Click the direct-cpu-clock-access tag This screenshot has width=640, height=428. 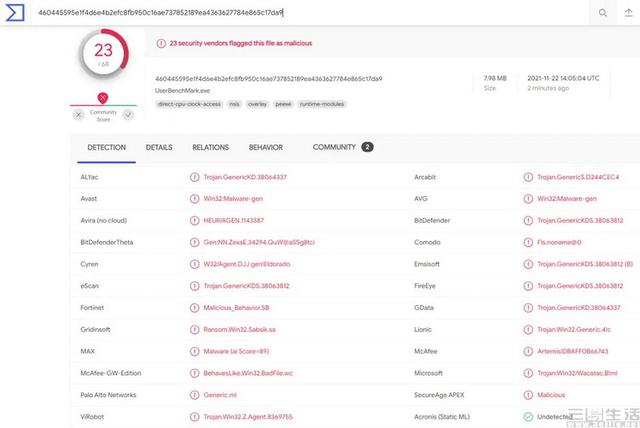tap(189, 104)
